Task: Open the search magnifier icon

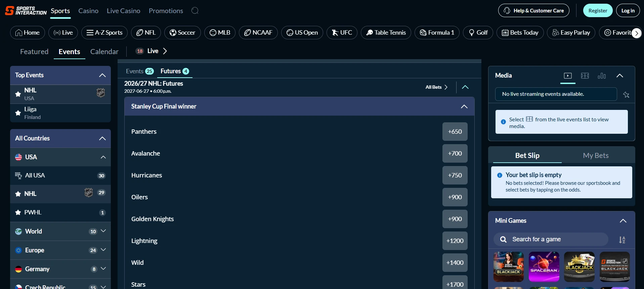Action: (x=195, y=11)
